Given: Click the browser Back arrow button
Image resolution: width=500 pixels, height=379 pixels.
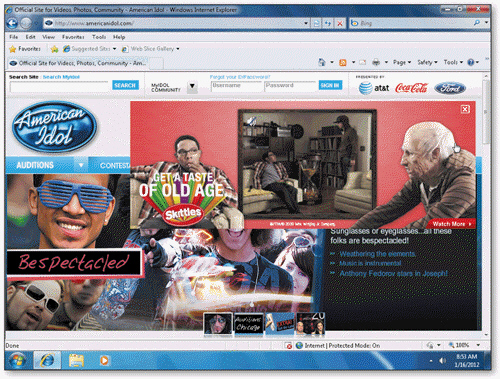Looking at the screenshot, I should click(x=12, y=23).
